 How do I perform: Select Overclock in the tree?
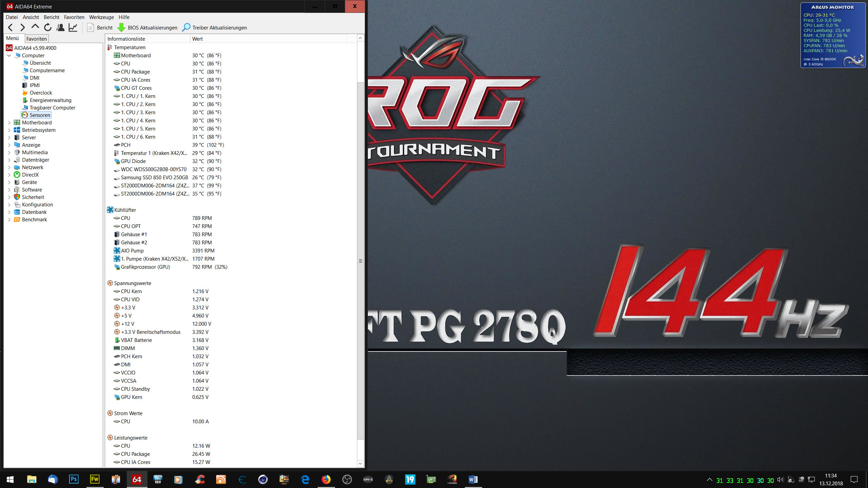(41, 93)
